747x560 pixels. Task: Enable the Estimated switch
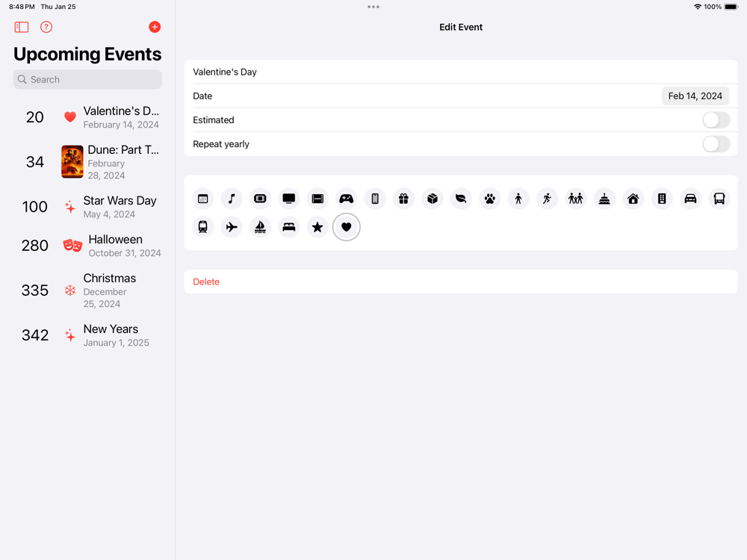pyautogui.click(x=716, y=120)
